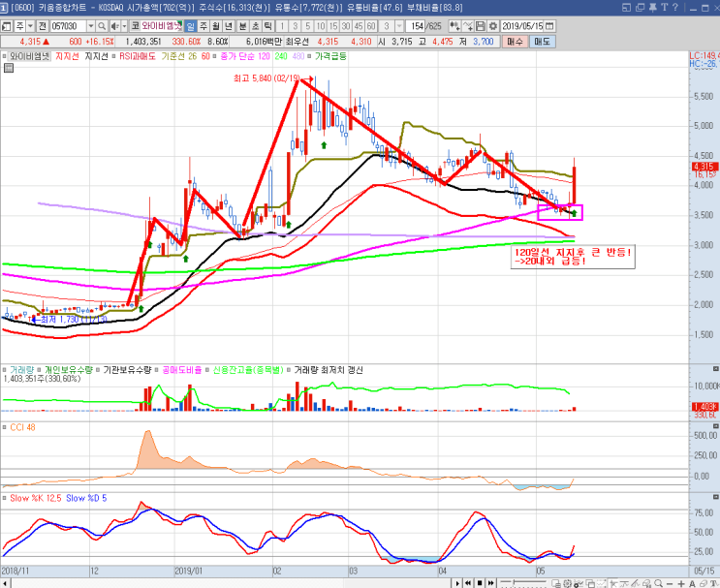Click the stop button in bottom bar

[480, 583]
